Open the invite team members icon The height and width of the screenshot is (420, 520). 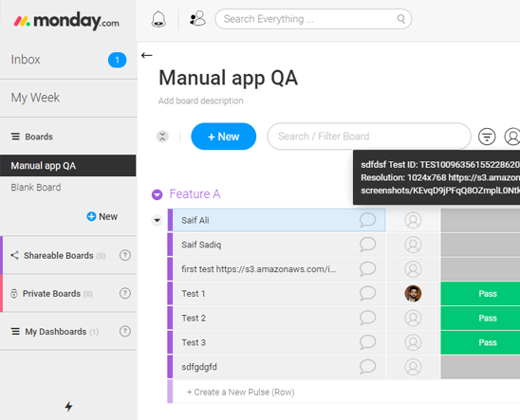[197, 19]
